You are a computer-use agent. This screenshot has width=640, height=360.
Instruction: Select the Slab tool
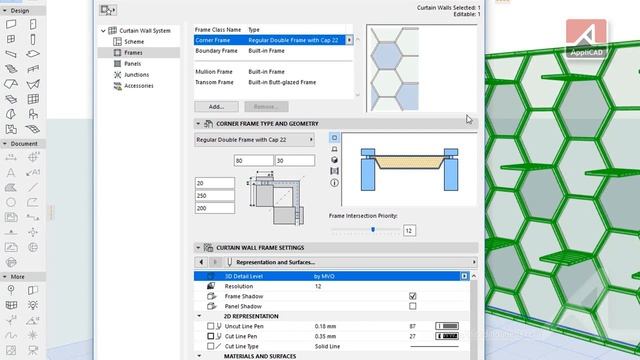coord(33,54)
